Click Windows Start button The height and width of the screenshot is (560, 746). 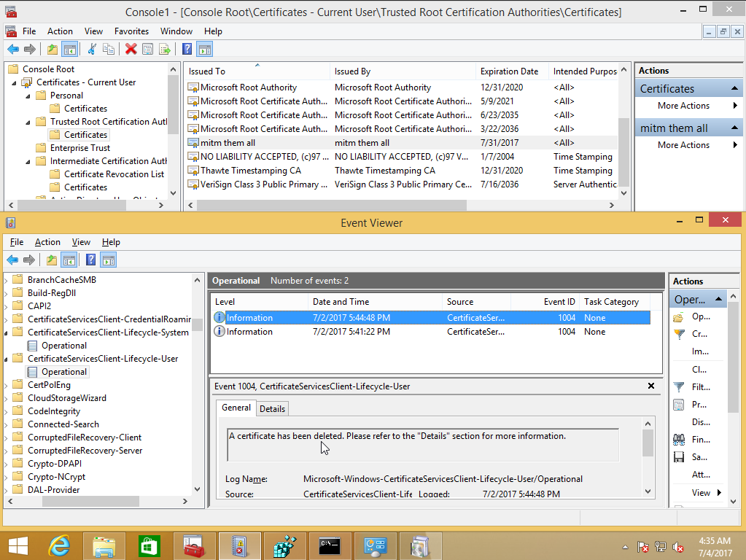[x=18, y=545]
